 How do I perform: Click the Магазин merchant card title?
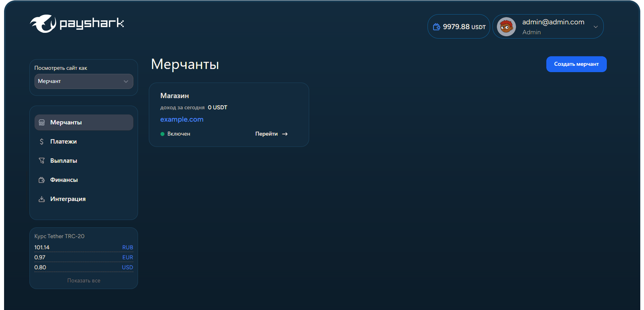coord(175,96)
